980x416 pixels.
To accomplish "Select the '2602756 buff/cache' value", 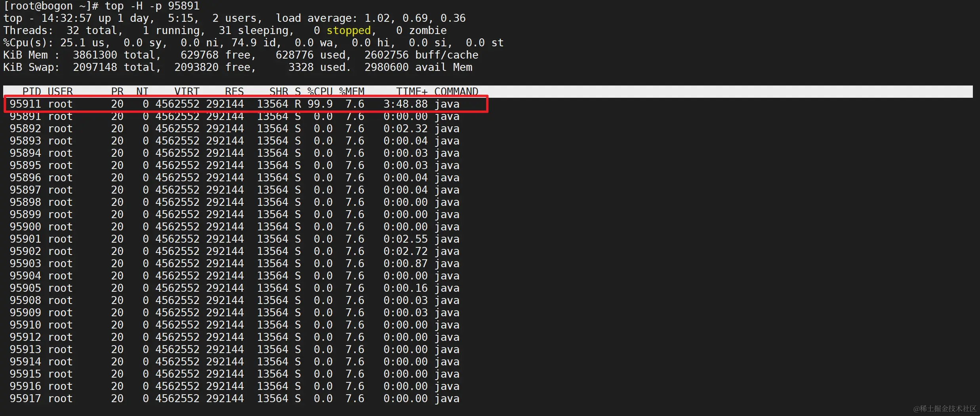I will 421,55.
